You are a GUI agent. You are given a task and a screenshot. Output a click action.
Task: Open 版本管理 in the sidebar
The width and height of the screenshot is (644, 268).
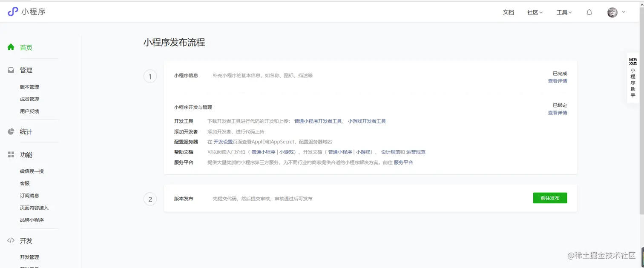29,87
